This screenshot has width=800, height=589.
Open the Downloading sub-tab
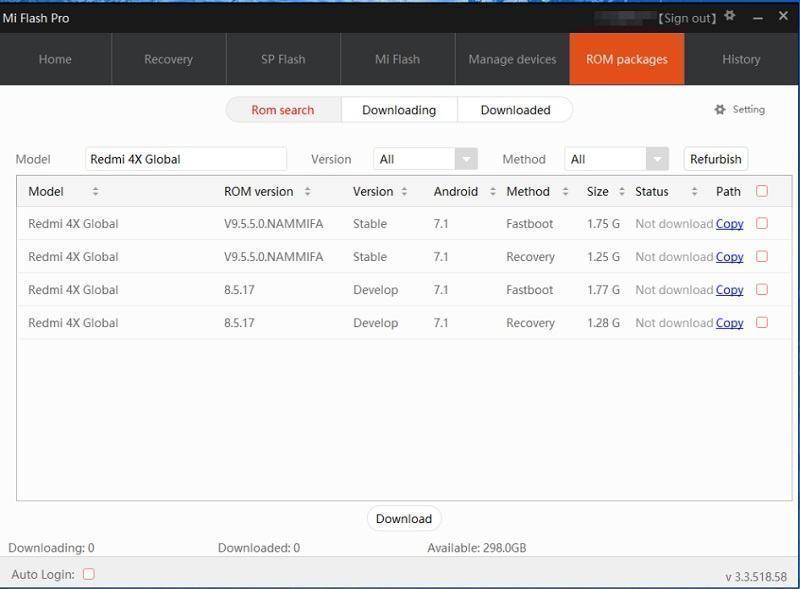399,110
